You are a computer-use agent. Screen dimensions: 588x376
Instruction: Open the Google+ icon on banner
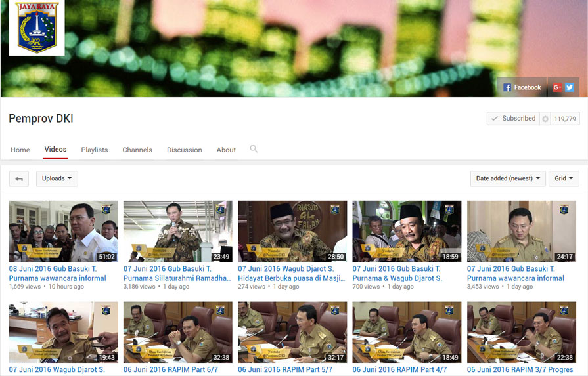point(557,87)
